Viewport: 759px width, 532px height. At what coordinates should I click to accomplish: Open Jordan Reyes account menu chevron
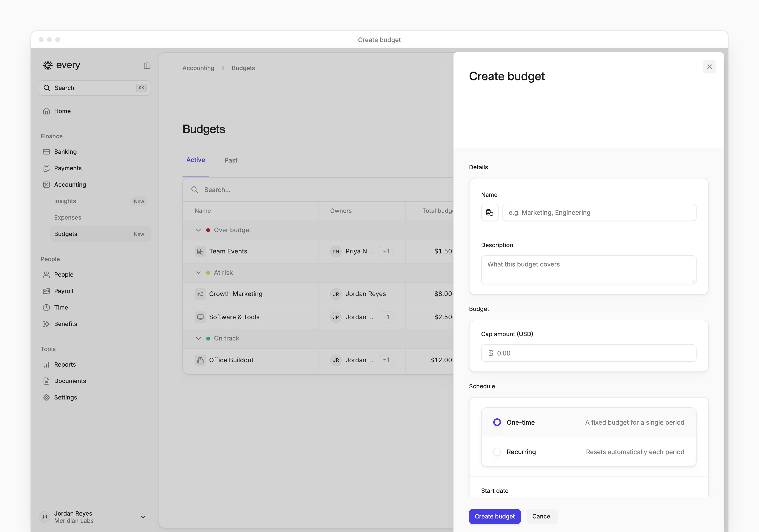point(144,517)
